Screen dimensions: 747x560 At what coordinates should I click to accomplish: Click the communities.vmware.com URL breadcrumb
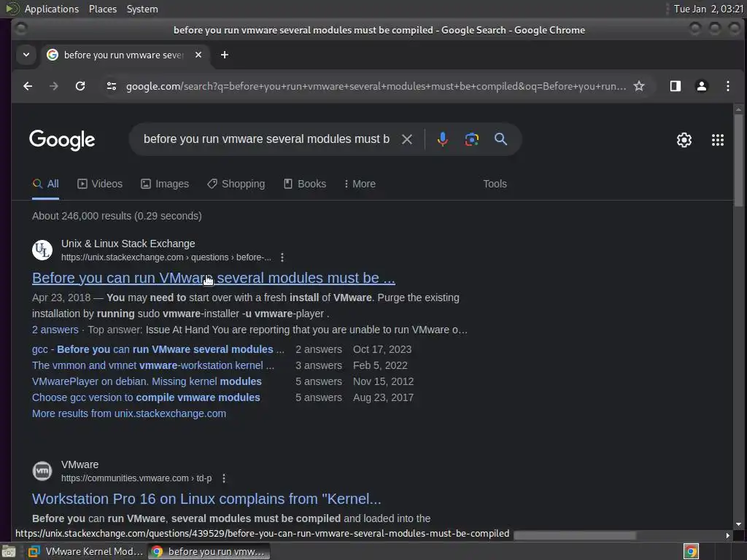(x=136, y=478)
